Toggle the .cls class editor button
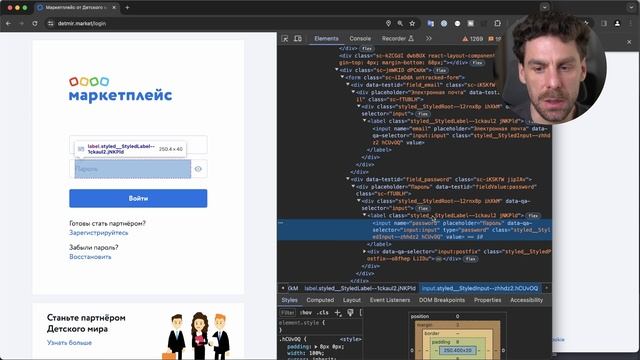Screen dimensions: 640x360 click(x=323, y=313)
